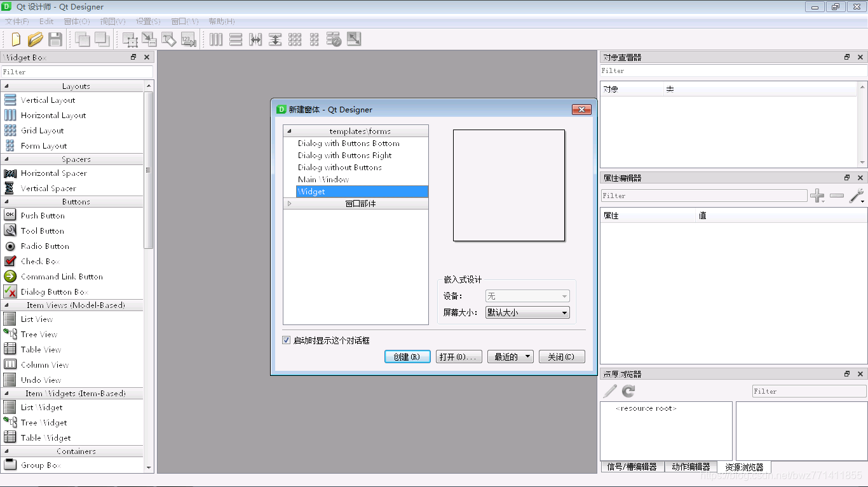Select Dialog with Buttons Bottom template
The width and height of the screenshot is (868, 487).
(x=349, y=143)
